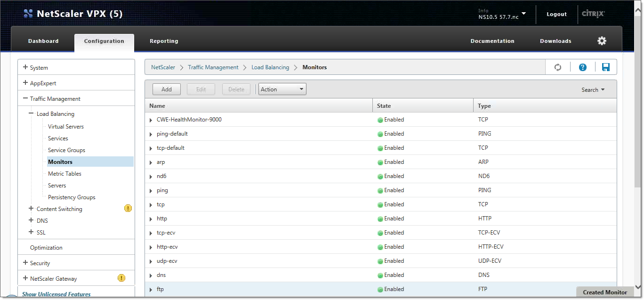This screenshot has height=300, width=644.
Task: Click the NetScaler logo icon
Action: 28,14
